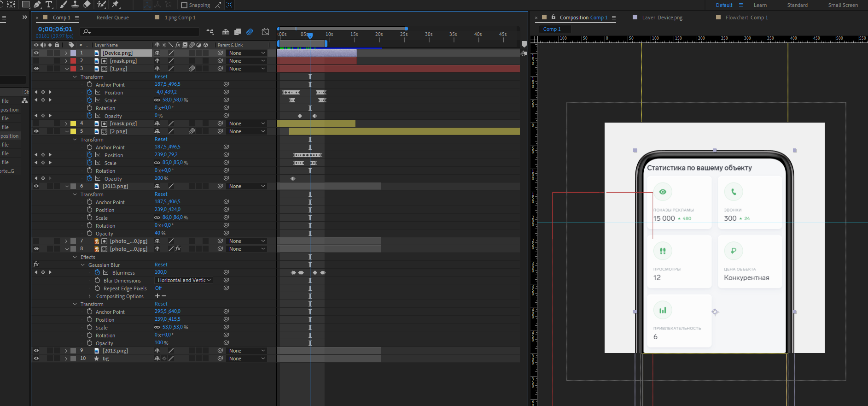The height and width of the screenshot is (406, 868).
Task: Expand layer 7 photo jpg properties
Action: pos(66,241)
